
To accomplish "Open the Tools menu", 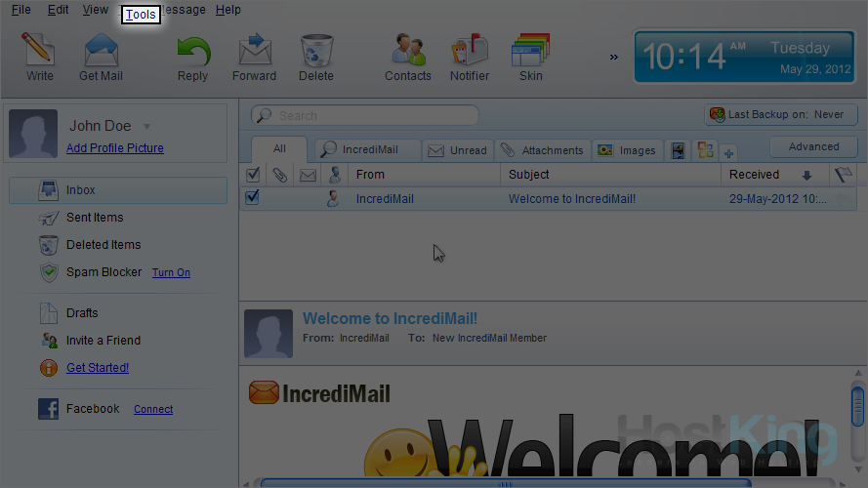I will click(x=141, y=15).
